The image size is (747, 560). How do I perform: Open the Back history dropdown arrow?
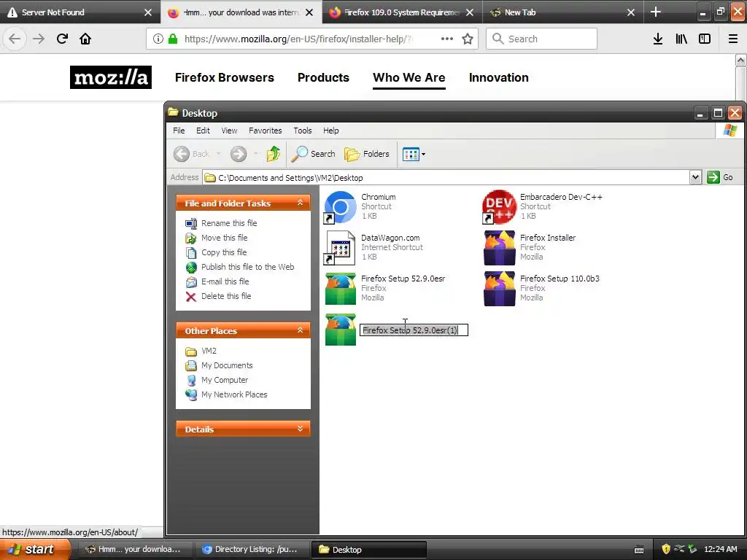[219, 154]
